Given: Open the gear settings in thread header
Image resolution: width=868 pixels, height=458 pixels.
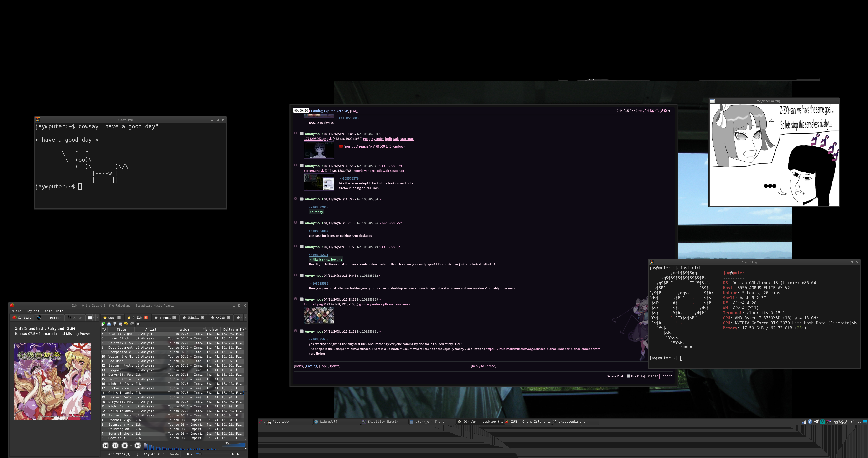Looking at the screenshot, I should pos(666,111).
